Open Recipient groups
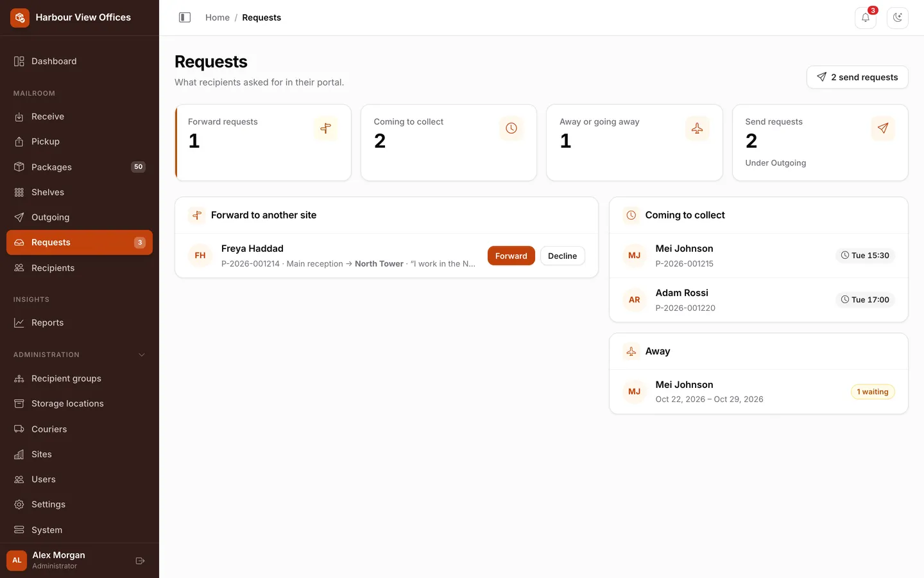The height and width of the screenshot is (578, 924). [x=80, y=378]
